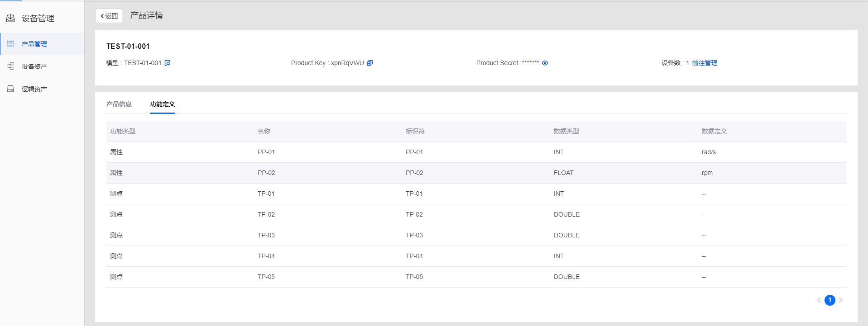Go to next page arrow in pagination
This screenshot has height=326, width=868.
(841, 300)
